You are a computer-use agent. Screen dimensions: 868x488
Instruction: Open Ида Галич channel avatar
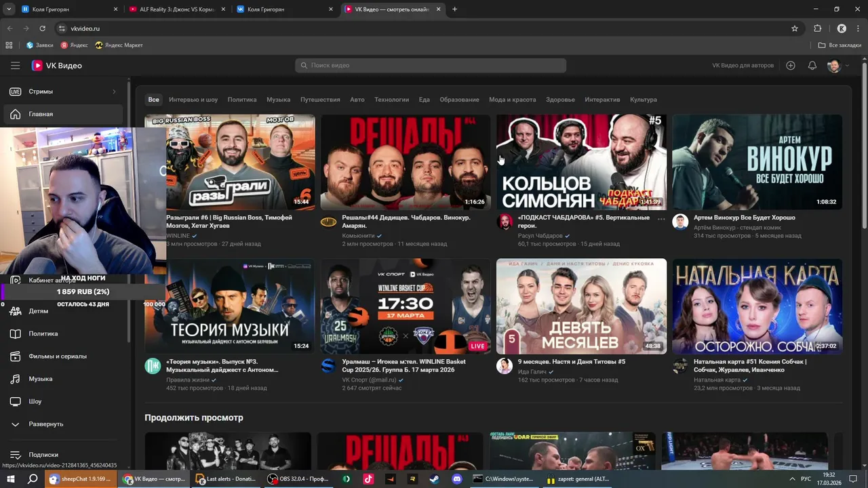[505, 366]
